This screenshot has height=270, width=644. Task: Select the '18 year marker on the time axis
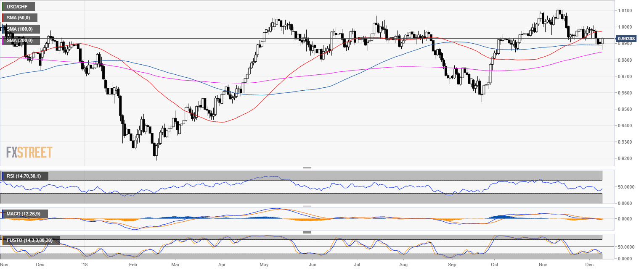point(84,265)
